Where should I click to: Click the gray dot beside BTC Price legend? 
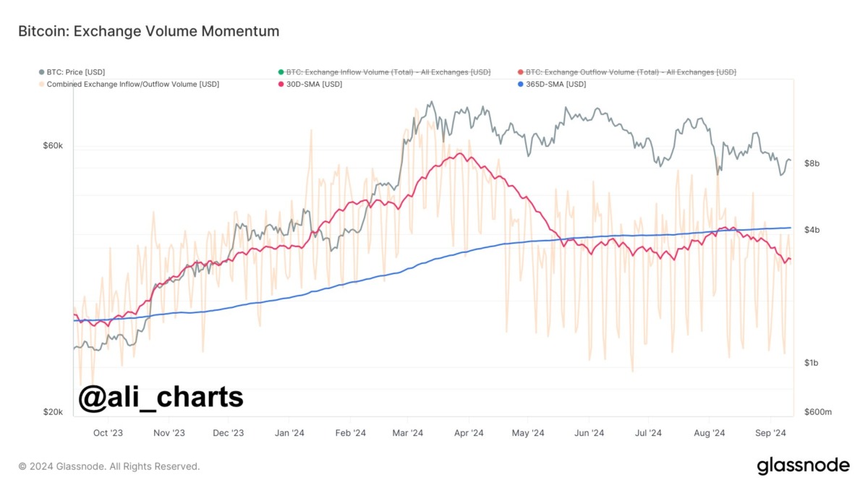[42, 72]
